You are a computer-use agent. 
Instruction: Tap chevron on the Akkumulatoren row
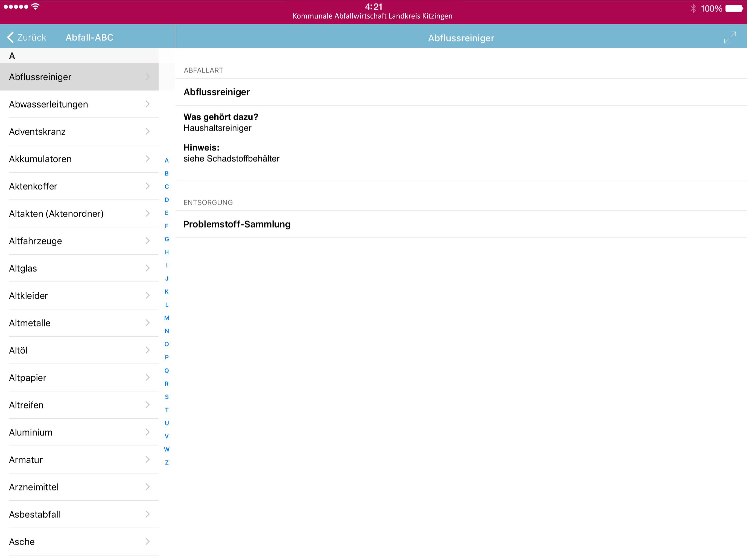pyautogui.click(x=148, y=159)
